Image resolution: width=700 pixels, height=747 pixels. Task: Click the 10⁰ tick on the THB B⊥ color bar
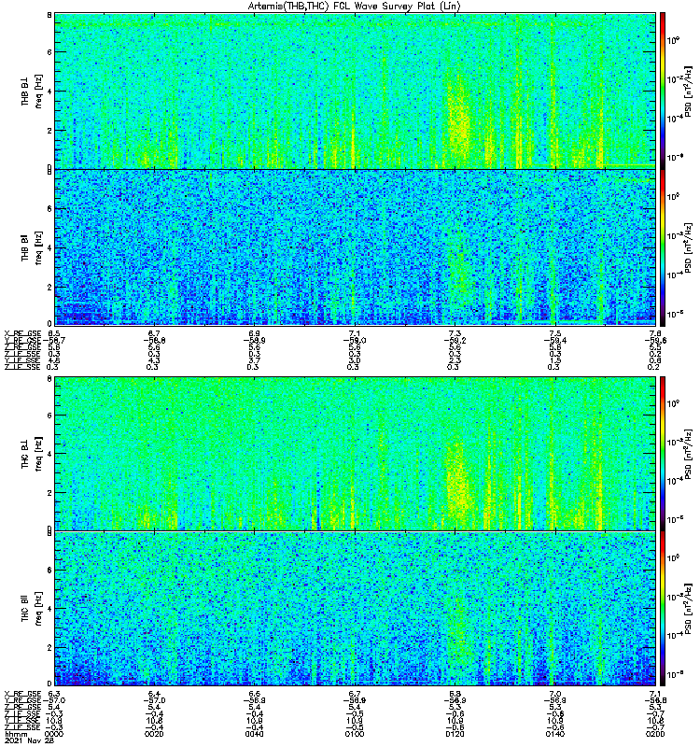click(x=673, y=40)
